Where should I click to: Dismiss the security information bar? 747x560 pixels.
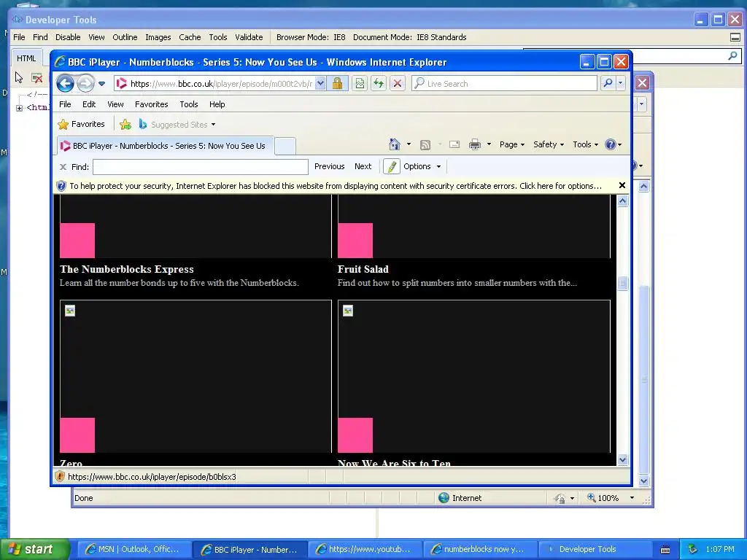(x=622, y=185)
